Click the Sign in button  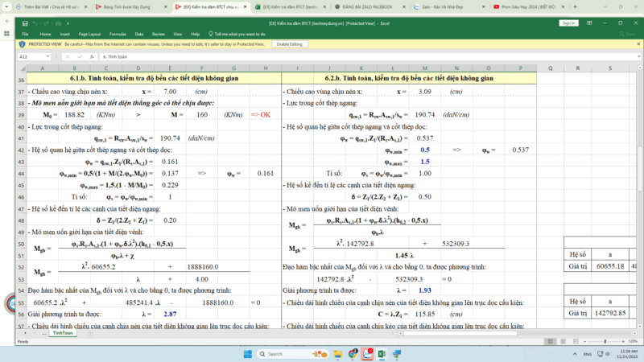(x=569, y=24)
